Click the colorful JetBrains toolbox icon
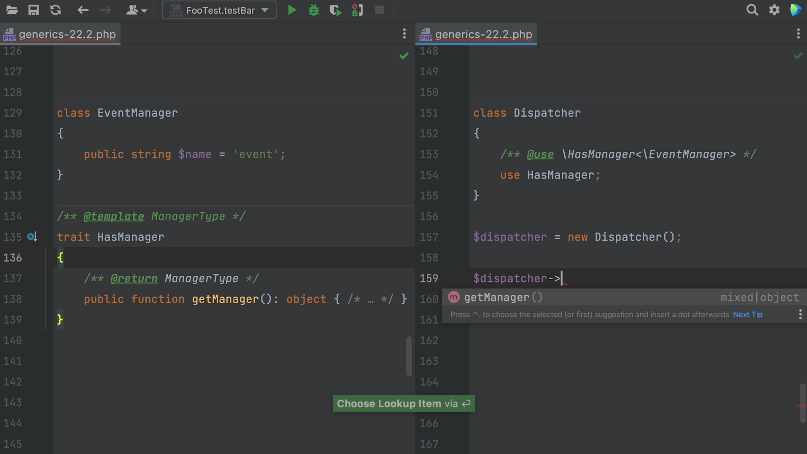 click(x=796, y=10)
